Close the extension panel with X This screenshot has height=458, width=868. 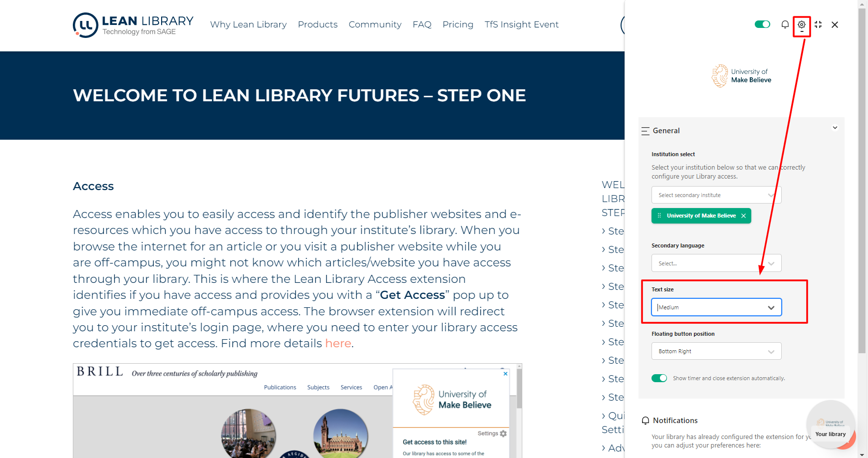pos(835,24)
